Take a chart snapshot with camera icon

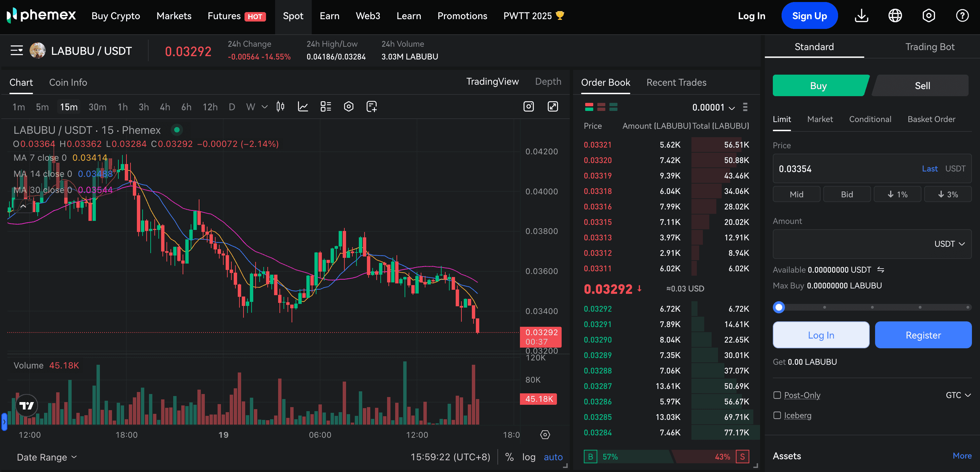pos(528,107)
